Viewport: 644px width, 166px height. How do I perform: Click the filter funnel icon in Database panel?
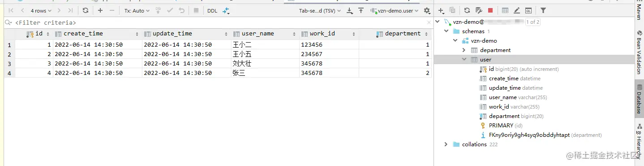pos(543,10)
